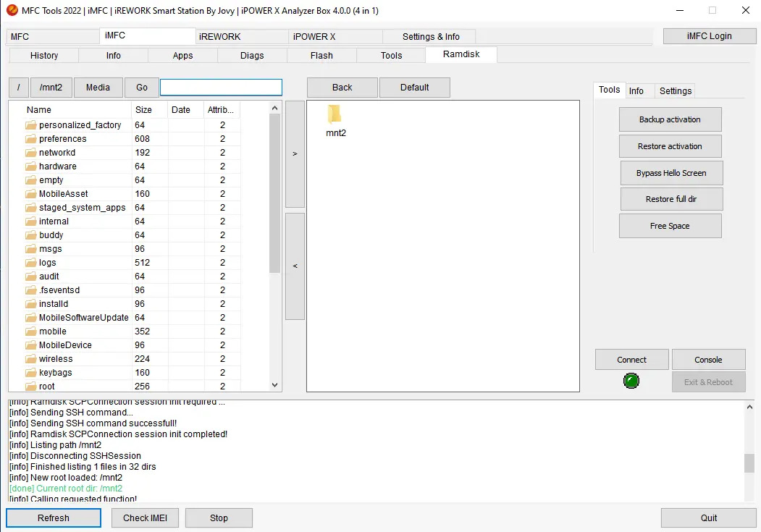Select the root folder icon
Image resolution: width=761 pixels, height=532 pixels.
[x=31, y=386]
